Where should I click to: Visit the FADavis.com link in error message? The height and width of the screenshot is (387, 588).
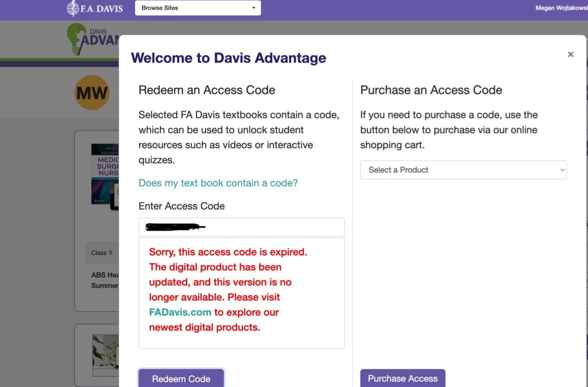[x=180, y=312]
